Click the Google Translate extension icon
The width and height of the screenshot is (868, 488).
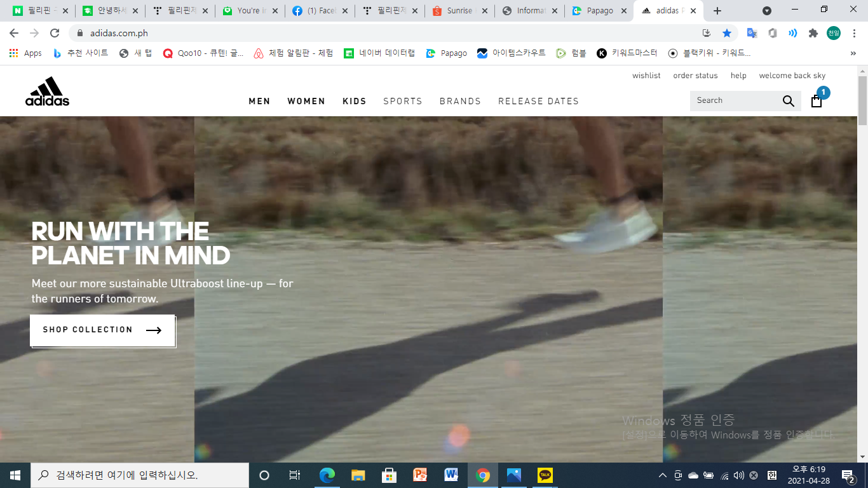pos(752,33)
